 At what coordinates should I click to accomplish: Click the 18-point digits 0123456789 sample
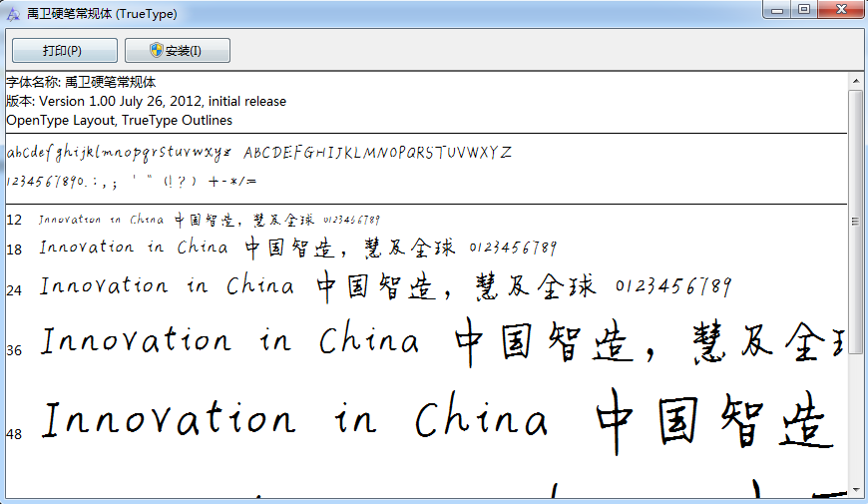click(513, 248)
